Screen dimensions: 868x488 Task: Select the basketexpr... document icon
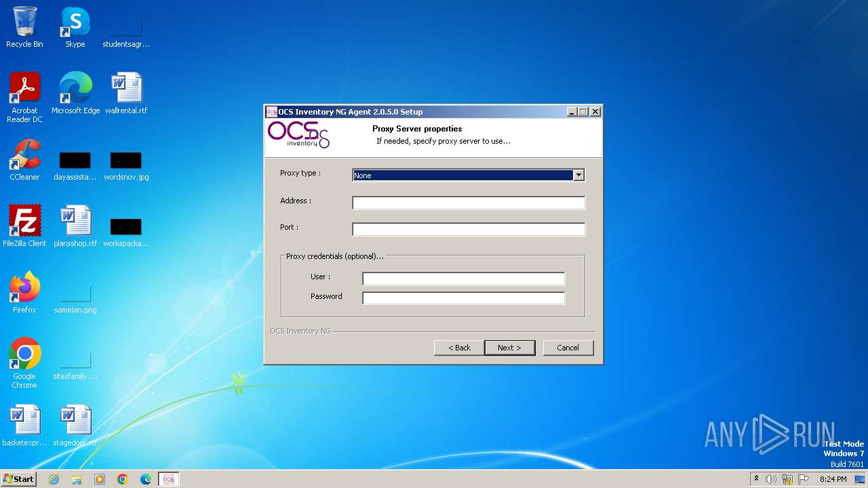coord(24,426)
